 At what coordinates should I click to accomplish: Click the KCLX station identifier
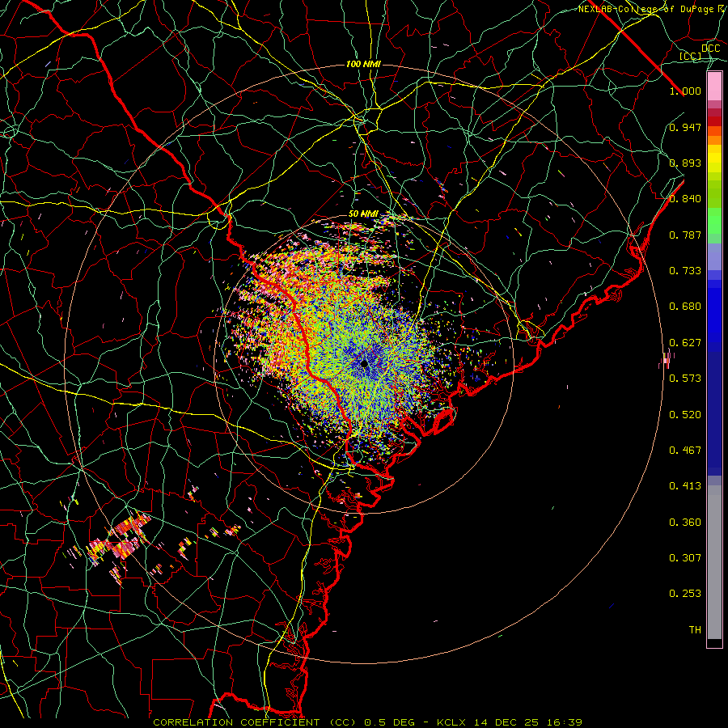pyautogui.click(x=451, y=722)
